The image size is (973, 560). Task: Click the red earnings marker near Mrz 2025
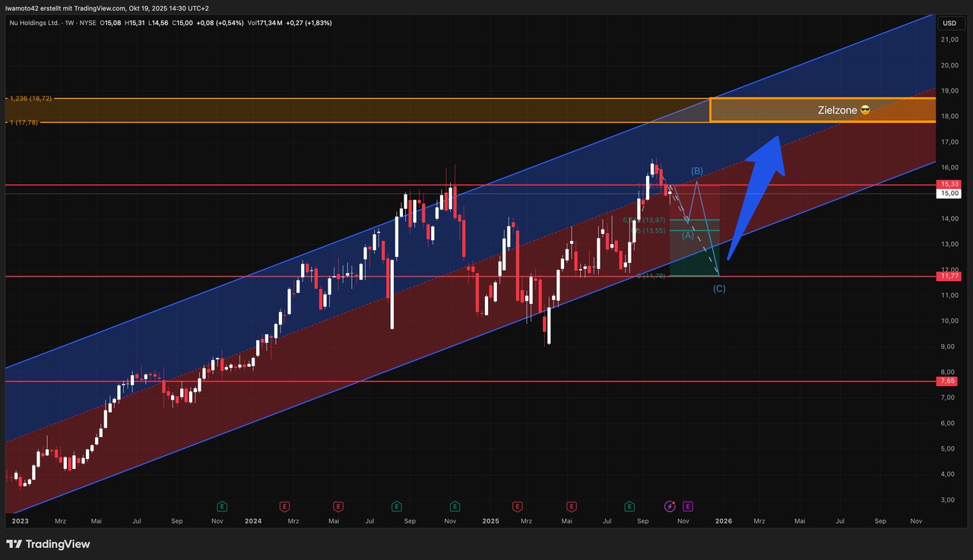[518, 506]
